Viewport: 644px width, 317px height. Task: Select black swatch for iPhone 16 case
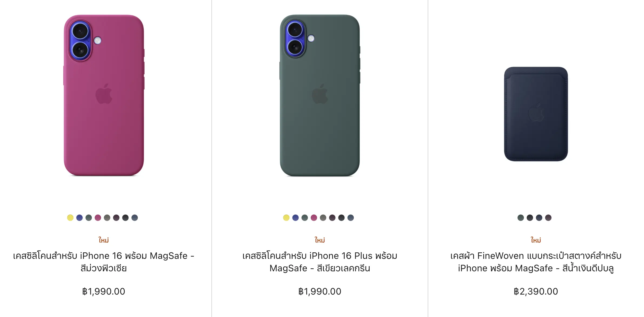[x=125, y=218]
